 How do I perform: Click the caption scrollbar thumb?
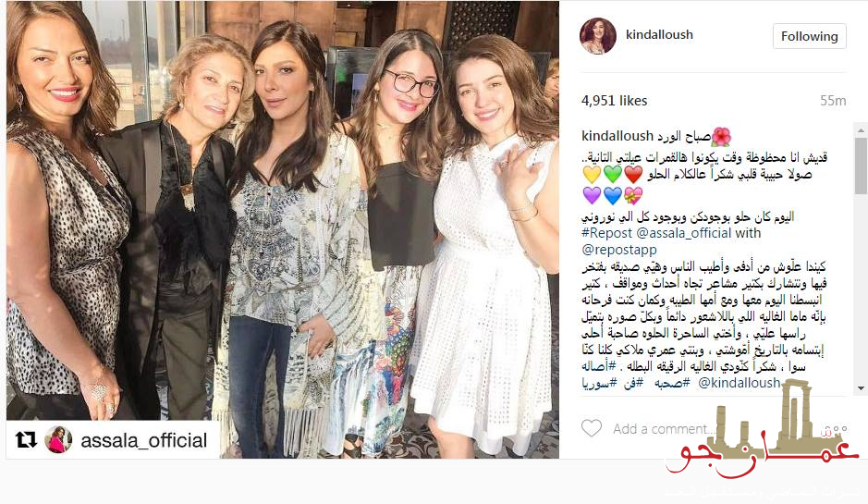pos(861,166)
